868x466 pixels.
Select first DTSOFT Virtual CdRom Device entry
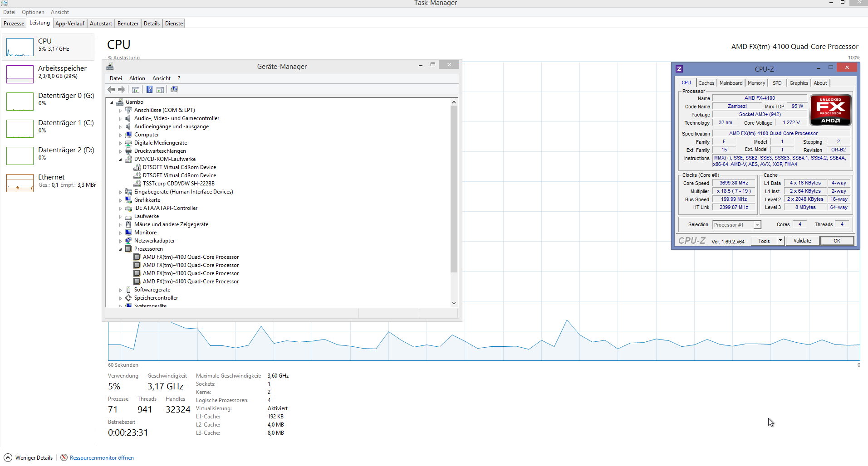click(179, 167)
